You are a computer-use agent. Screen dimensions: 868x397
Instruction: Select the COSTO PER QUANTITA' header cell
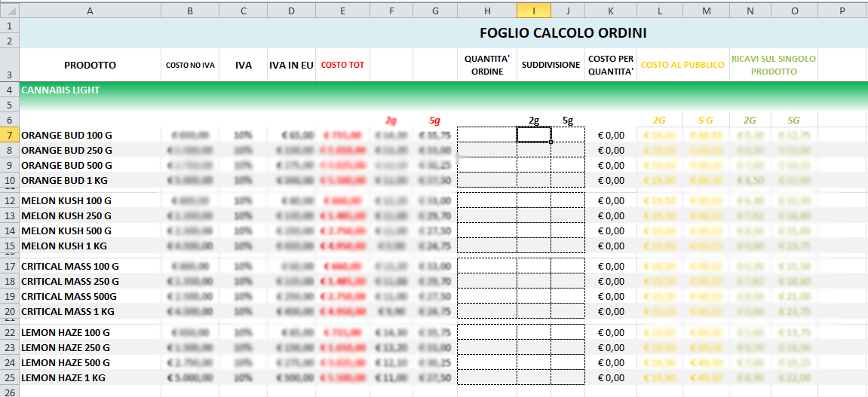coord(611,66)
